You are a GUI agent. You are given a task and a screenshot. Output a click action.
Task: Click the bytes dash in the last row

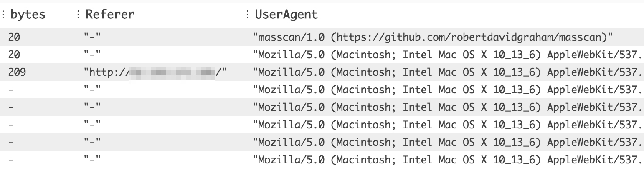coord(11,160)
